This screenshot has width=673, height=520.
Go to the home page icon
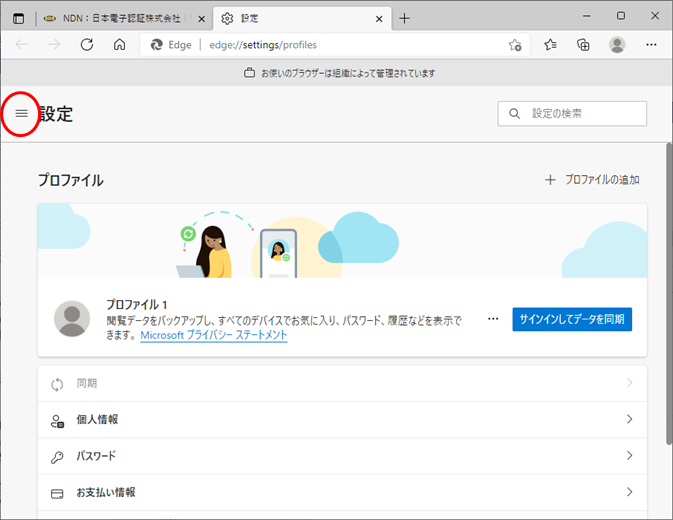(x=119, y=45)
